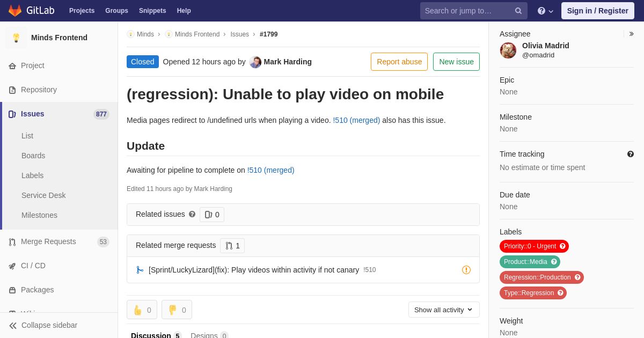The width and height of the screenshot is (644, 338).
Task: Click the Issues breadcrumb link
Action: coord(240,34)
